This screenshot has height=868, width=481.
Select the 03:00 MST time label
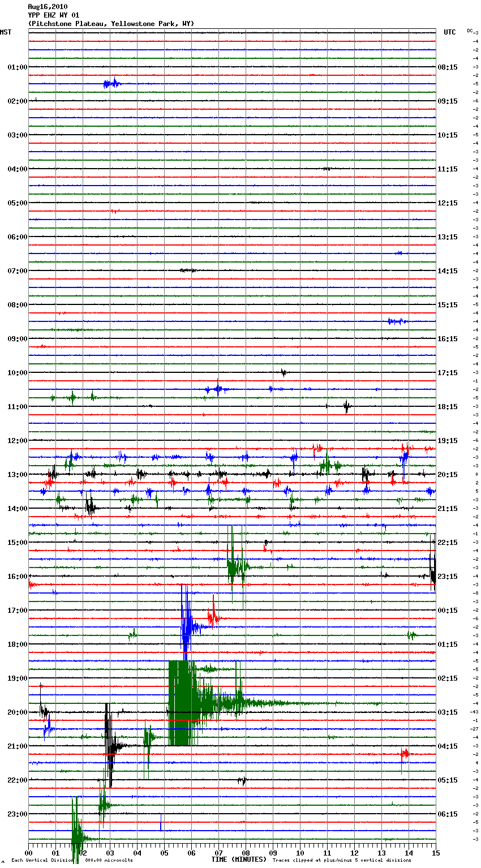tap(18, 135)
